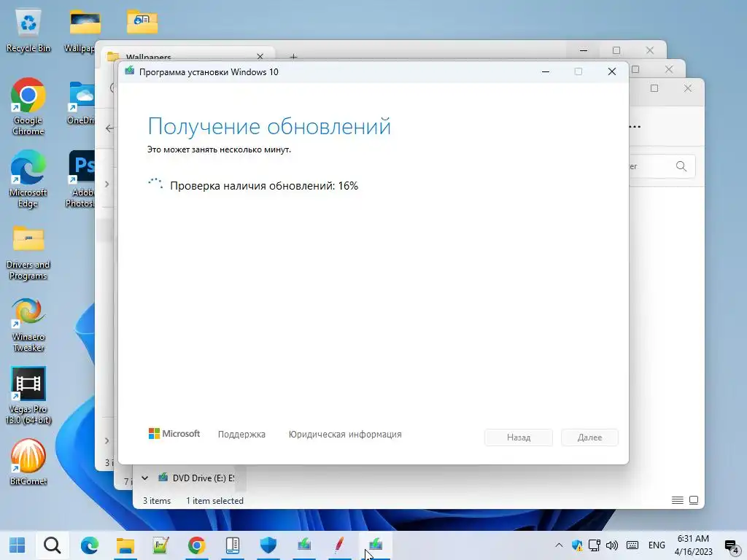The height and width of the screenshot is (560, 747).
Task: Select the Drivers and Programs folder
Action: pyautogui.click(x=28, y=252)
